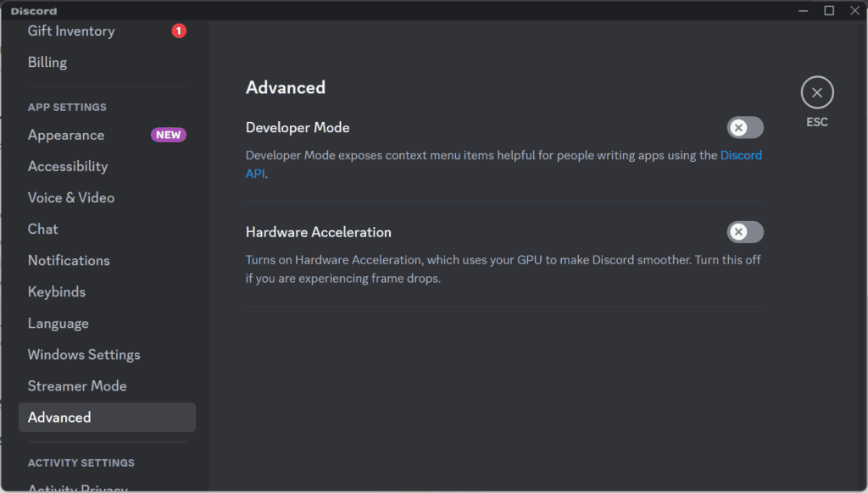
Task: Maximize the Discord window
Action: [x=829, y=10]
